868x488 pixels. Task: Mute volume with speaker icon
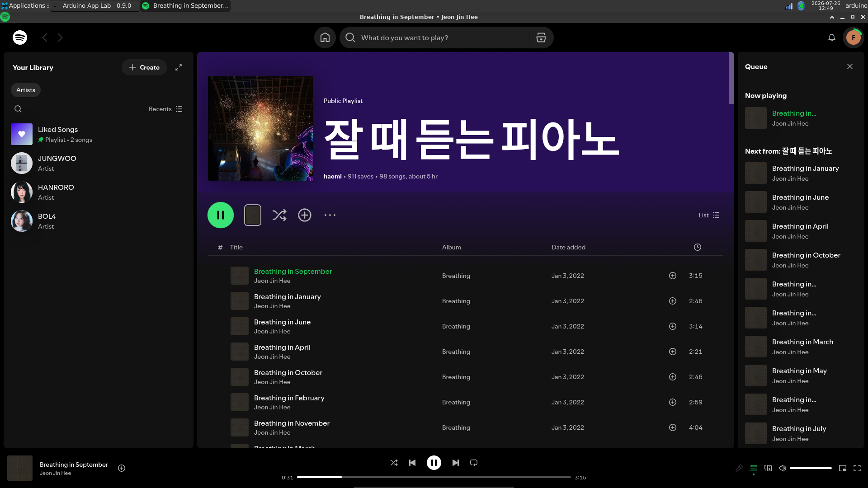[783, 468]
